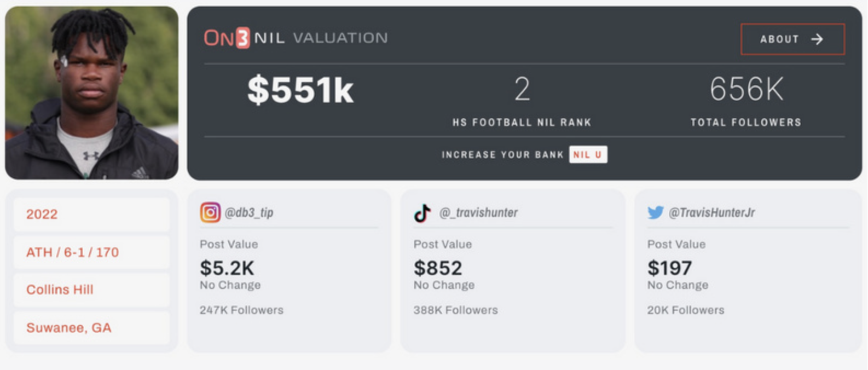The height and width of the screenshot is (370, 868).
Task: Click the HS Football NIL Rank label
Action: tap(522, 122)
